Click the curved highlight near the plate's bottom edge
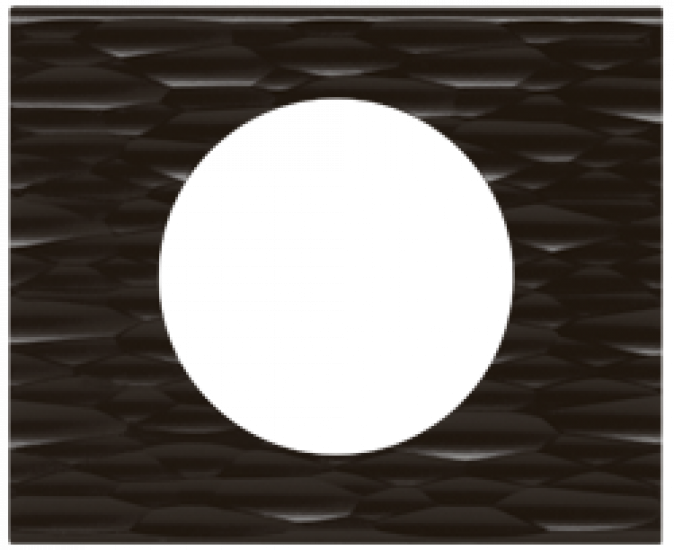The width and height of the screenshot is (674, 550). click(x=307, y=518)
